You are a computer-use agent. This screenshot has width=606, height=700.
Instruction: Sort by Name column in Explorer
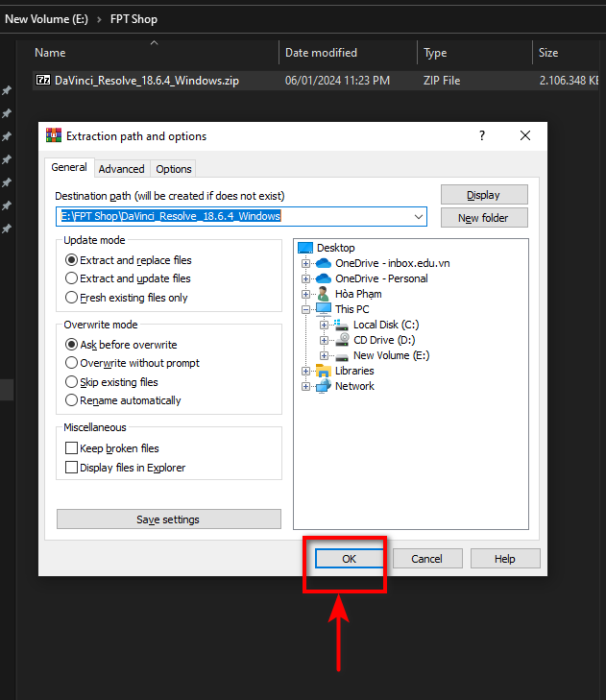50,53
